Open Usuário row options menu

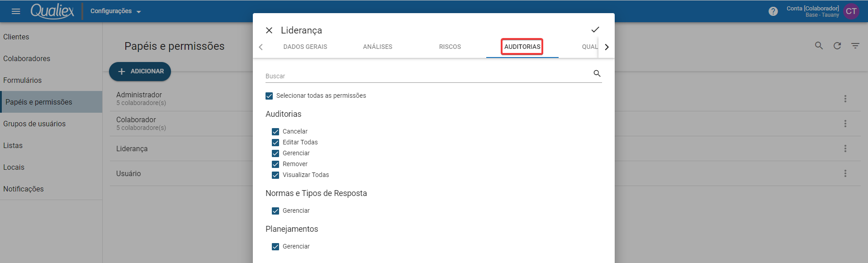[x=845, y=173]
